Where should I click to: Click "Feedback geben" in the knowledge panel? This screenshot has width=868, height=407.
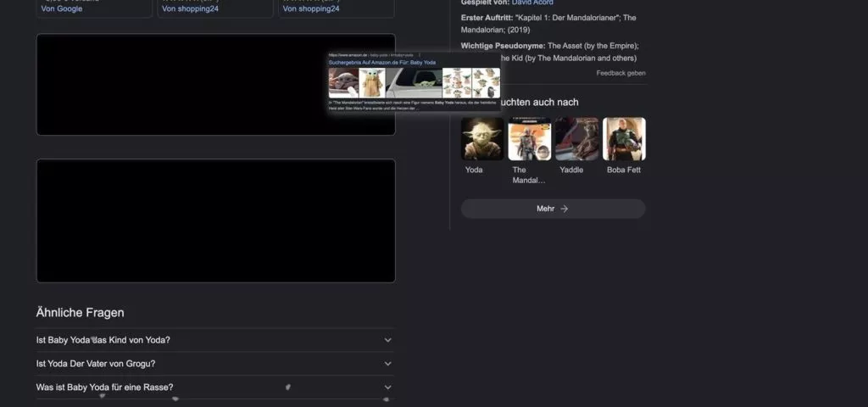point(620,73)
